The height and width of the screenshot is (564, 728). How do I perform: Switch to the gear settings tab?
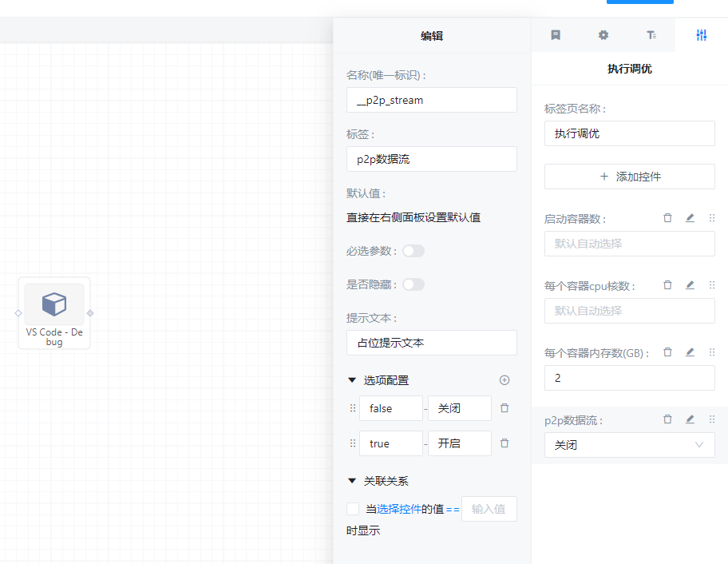coord(603,35)
